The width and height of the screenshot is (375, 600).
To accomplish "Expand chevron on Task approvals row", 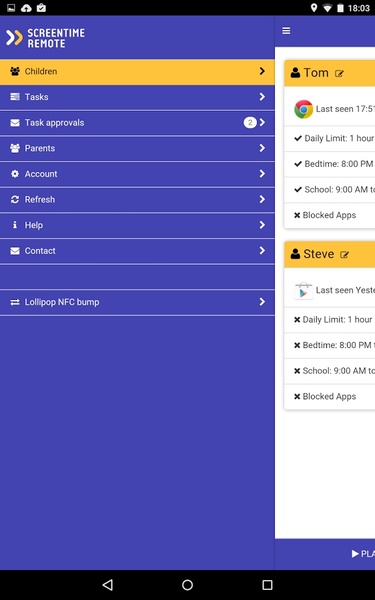I will pyautogui.click(x=262, y=122).
